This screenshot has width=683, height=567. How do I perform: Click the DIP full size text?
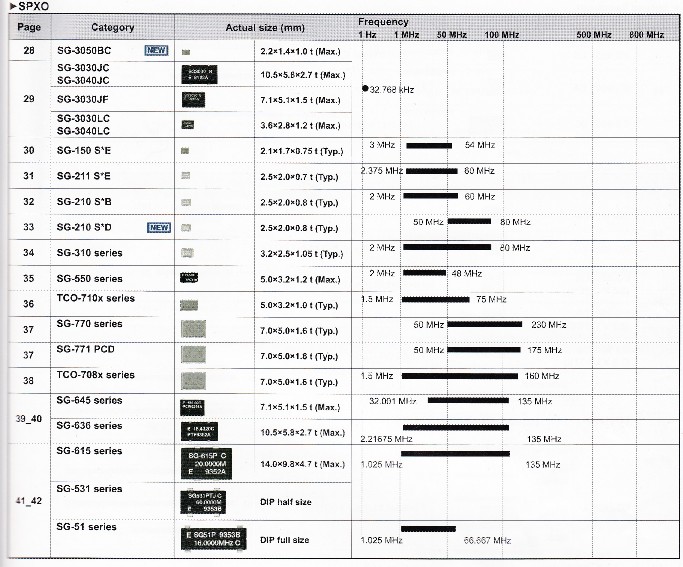[x=284, y=540]
